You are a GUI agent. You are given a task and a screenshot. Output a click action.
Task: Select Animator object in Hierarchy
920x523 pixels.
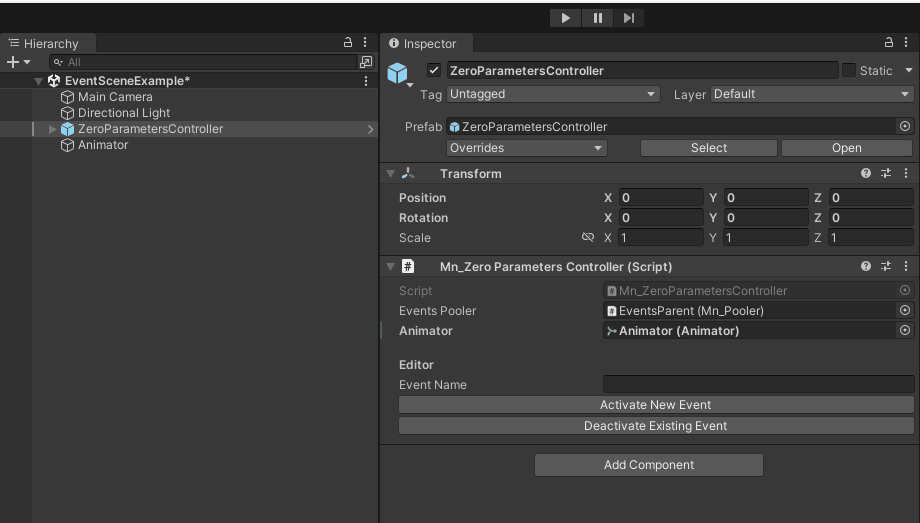point(103,145)
